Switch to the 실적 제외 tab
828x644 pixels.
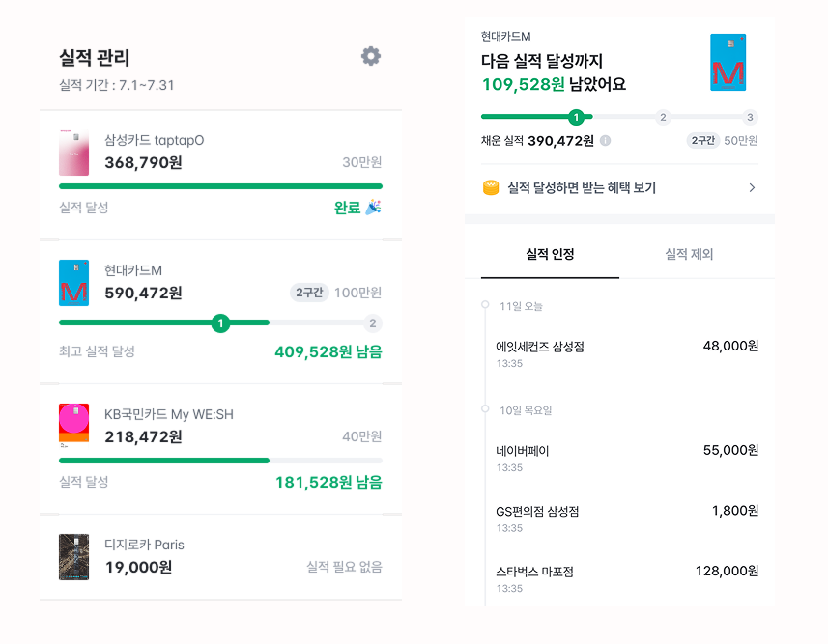[x=689, y=255]
